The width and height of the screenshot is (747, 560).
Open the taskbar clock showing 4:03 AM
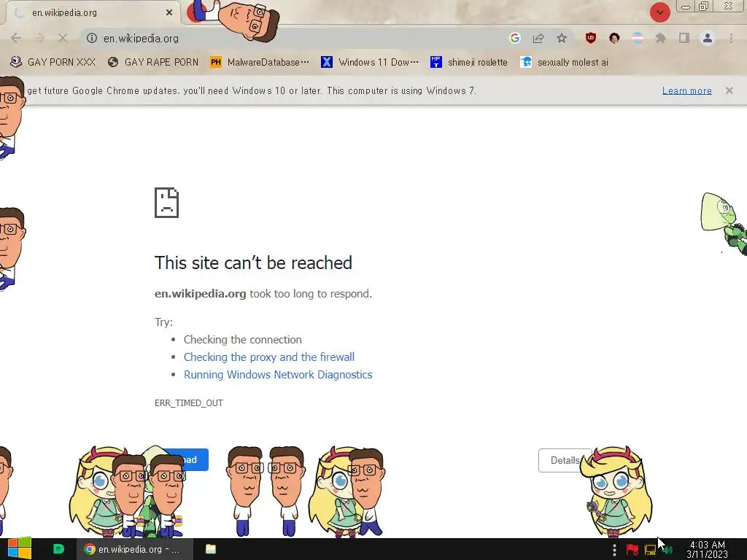[708, 550]
